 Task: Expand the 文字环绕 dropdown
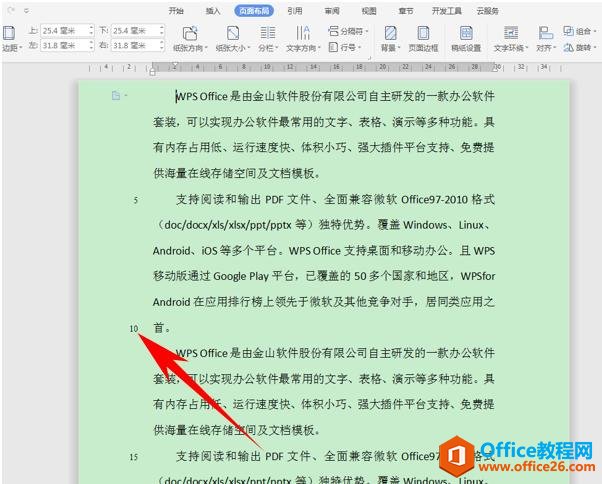point(527,48)
